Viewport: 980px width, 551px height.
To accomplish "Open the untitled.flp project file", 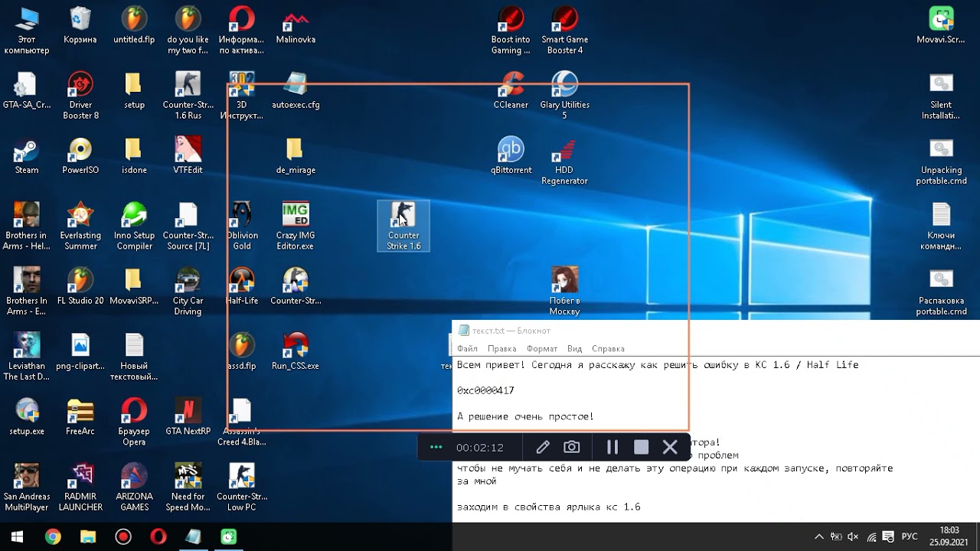I will [134, 26].
